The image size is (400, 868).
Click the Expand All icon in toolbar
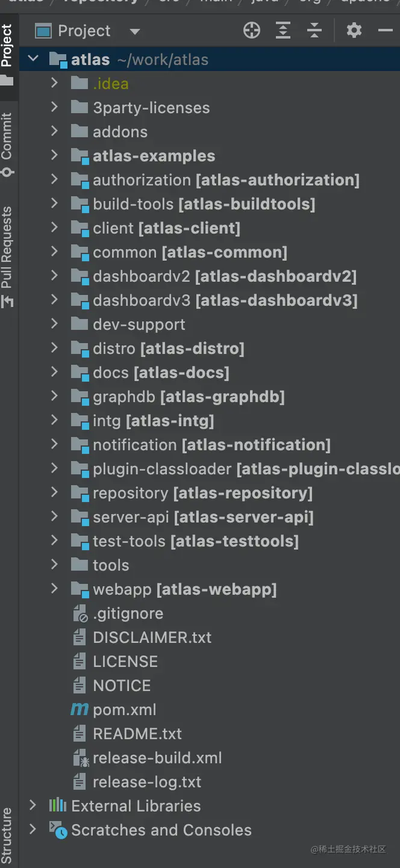[283, 31]
